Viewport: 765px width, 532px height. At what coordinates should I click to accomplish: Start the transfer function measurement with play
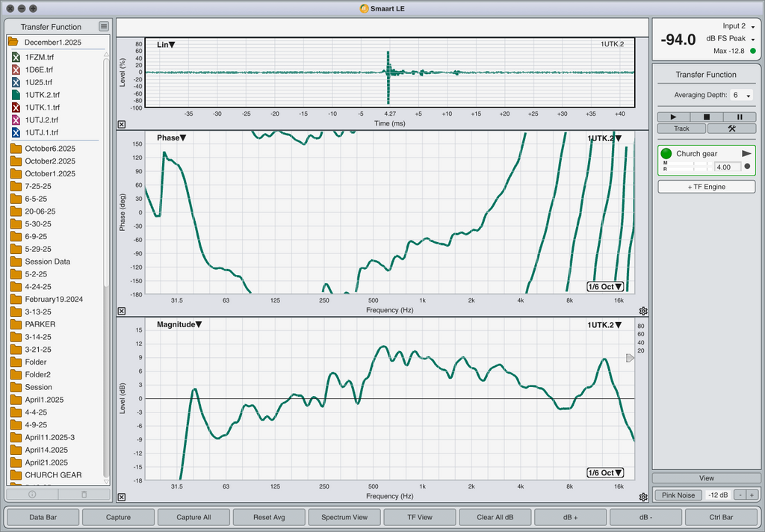[x=674, y=117]
